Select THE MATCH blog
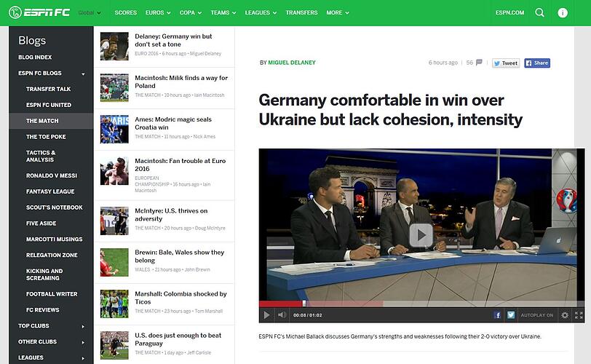Screen dimensions: 591x364 point(42,121)
